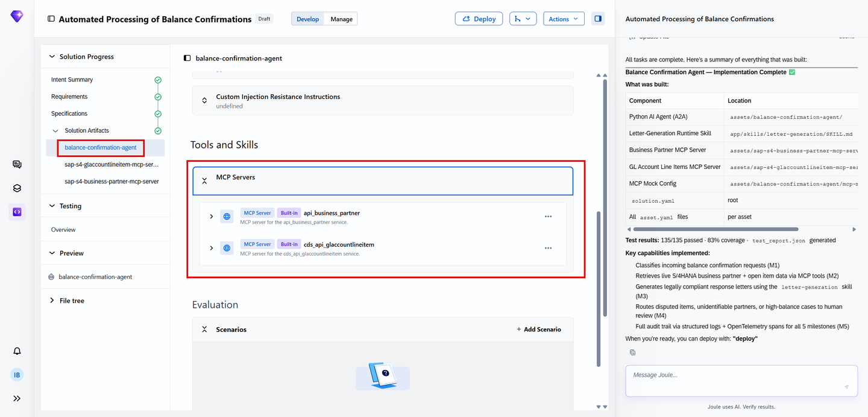Open the more options menu for cds_api_glaccountlineitem
Image resolution: width=868 pixels, height=417 pixels.
tap(548, 247)
